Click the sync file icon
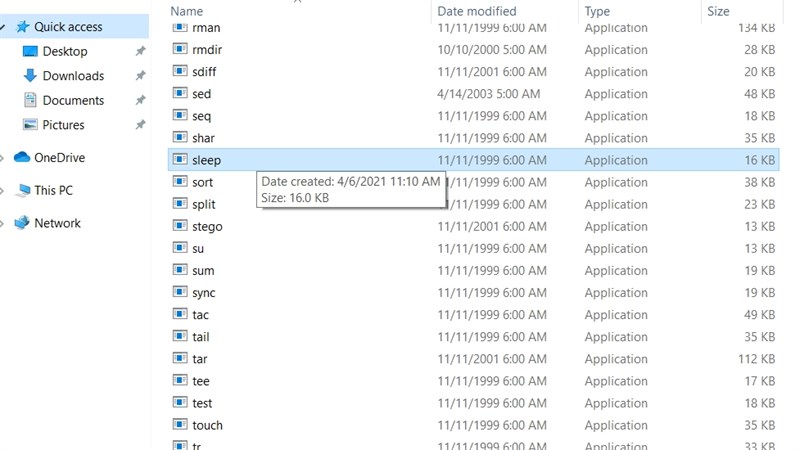Screen dimensions: 800x450 (x=180, y=292)
